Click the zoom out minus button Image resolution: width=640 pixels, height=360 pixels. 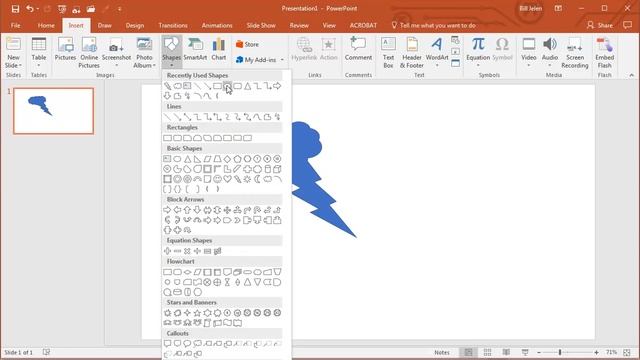coord(539,352)
